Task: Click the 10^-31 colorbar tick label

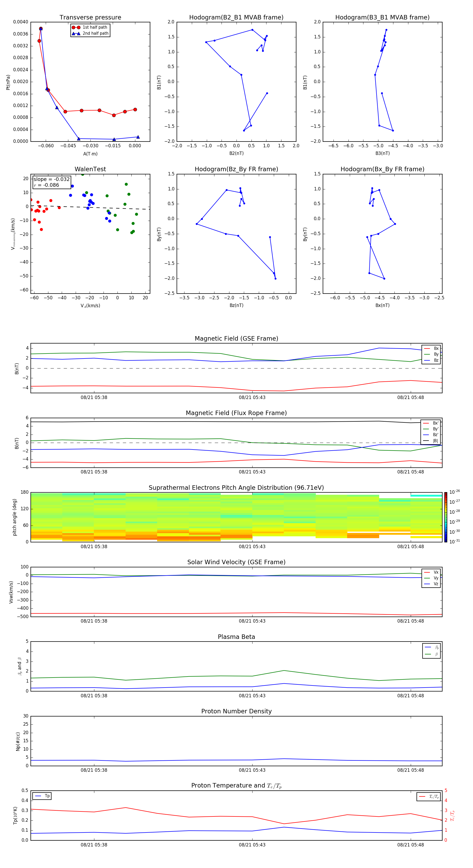Action: (x=455, y=542)
